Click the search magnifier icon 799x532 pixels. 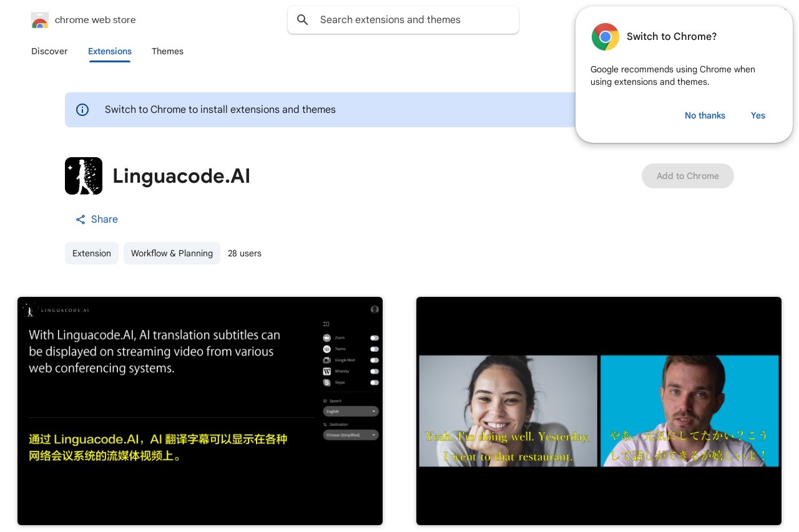(x=303, y=20)
